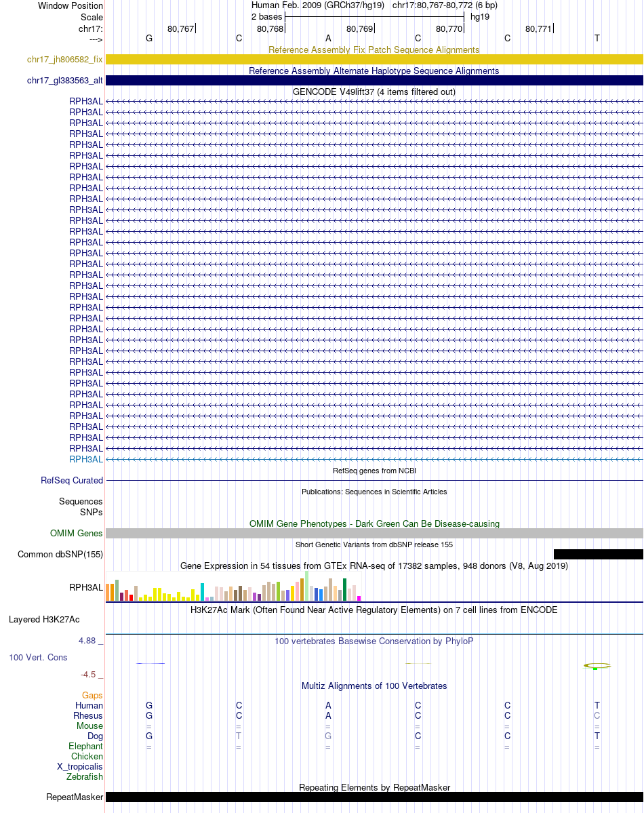Image resolution: width=644 pixels, height=813 pixels.
Task: Open the yellow fix patch alignment bar
Action: (374, 60)
